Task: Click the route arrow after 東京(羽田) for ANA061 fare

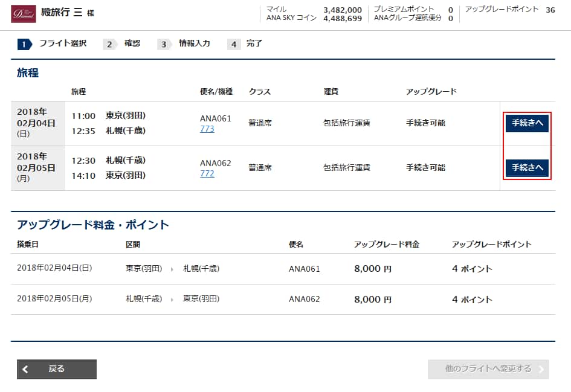Action: click(172, 269)
